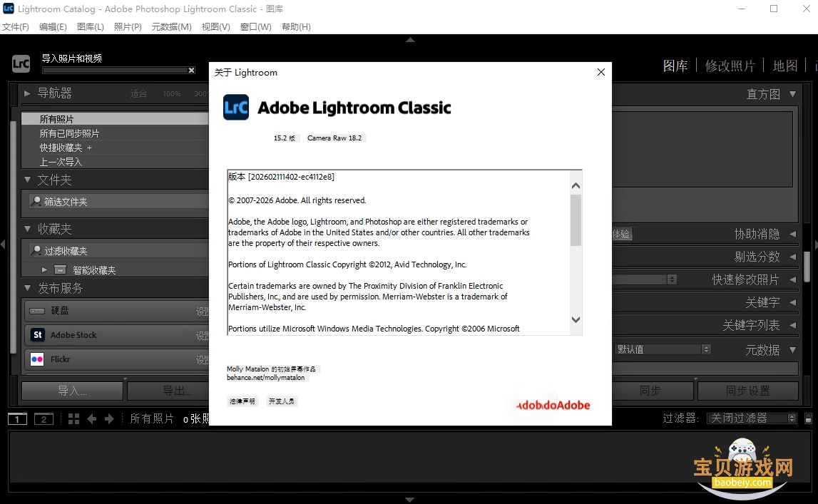Cancel the import progress with the X

[x=191, y=71]
